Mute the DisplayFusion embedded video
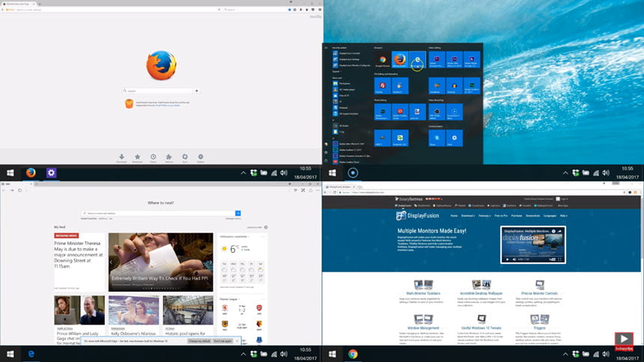This screenshot has height=362, width=644. 514,259
